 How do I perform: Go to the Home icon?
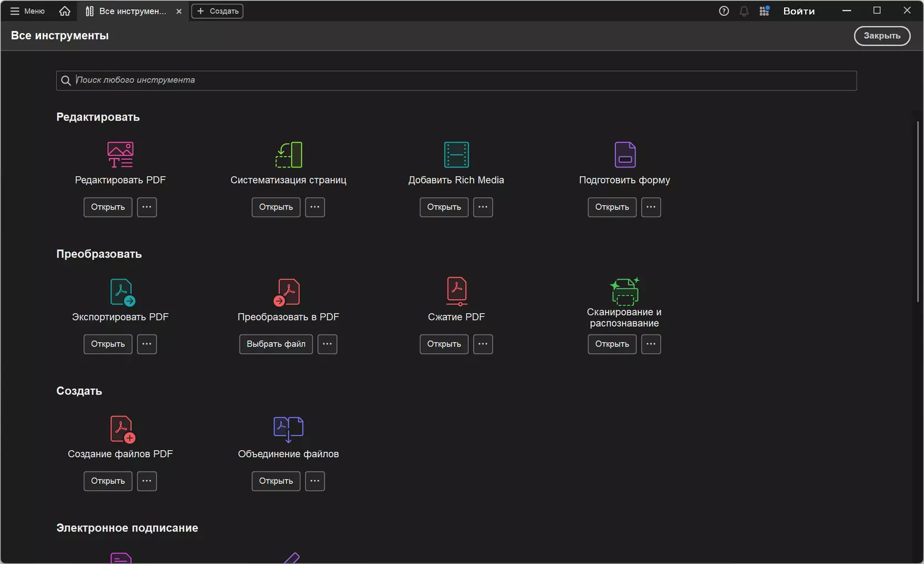coord(65,11)
